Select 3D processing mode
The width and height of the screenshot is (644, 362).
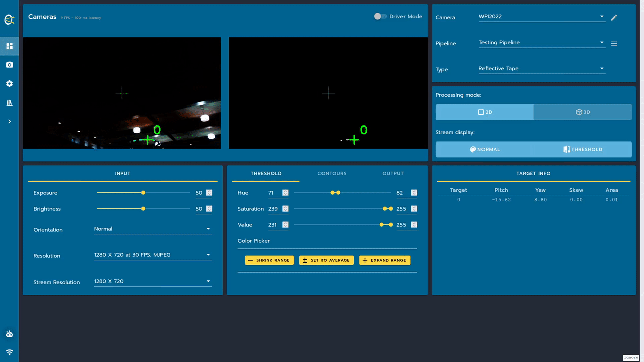pos(583,112)
